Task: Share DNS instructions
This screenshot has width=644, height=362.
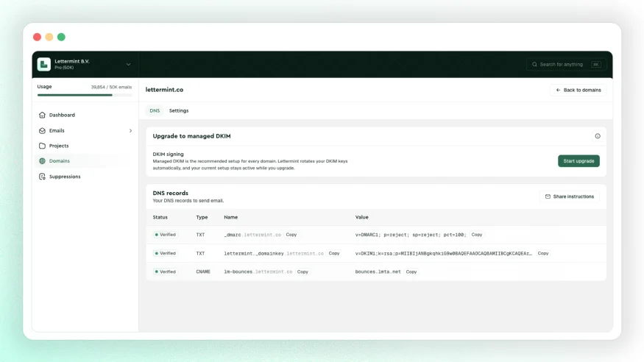Action: (x=570, y=196)
